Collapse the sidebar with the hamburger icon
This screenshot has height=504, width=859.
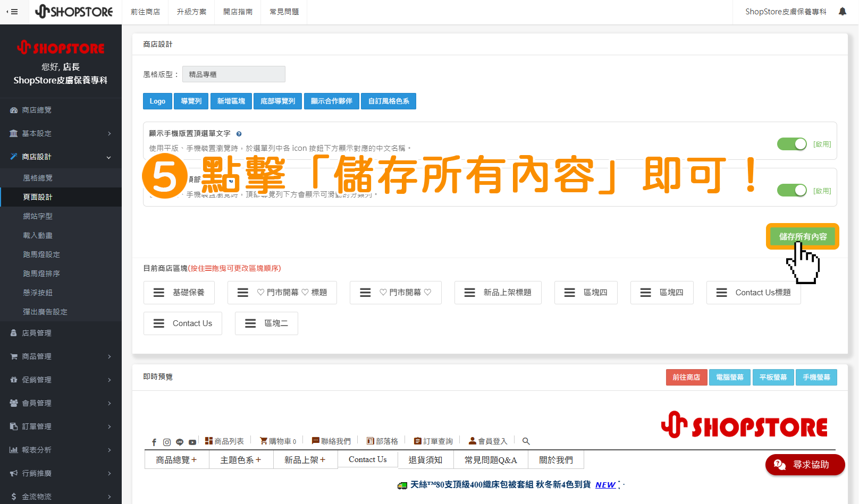[x=12, y=12]
